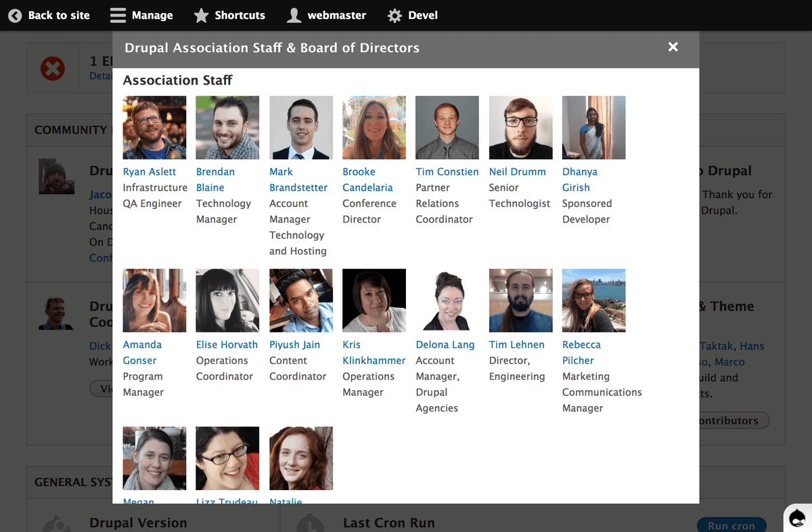Open Piyush Jain's profile link
This screenshot has height=532, width=812.
point(294,345)
